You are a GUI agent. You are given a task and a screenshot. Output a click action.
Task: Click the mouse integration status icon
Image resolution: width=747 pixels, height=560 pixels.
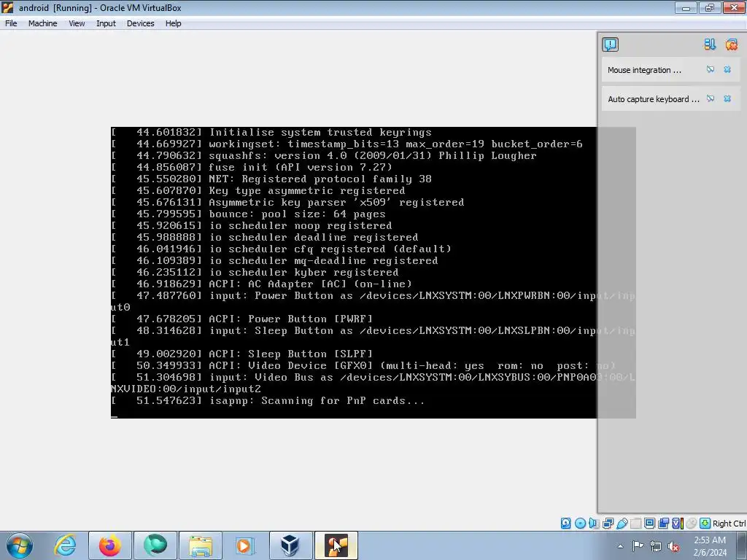692,524
